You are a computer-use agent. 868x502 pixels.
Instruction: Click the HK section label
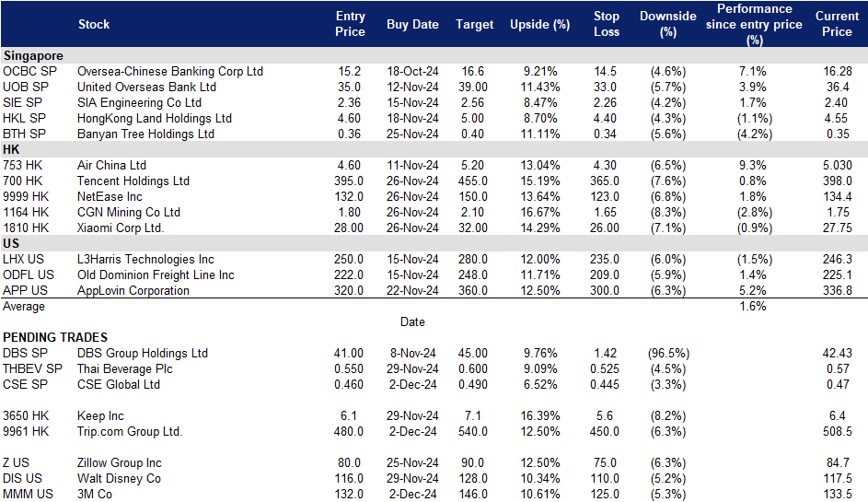11,149
